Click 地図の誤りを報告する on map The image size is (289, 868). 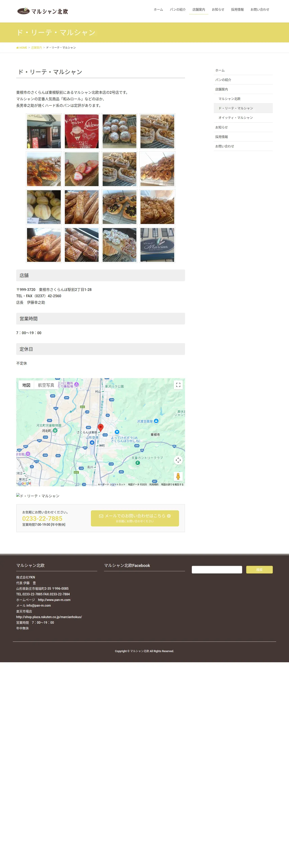coord(172,484)
